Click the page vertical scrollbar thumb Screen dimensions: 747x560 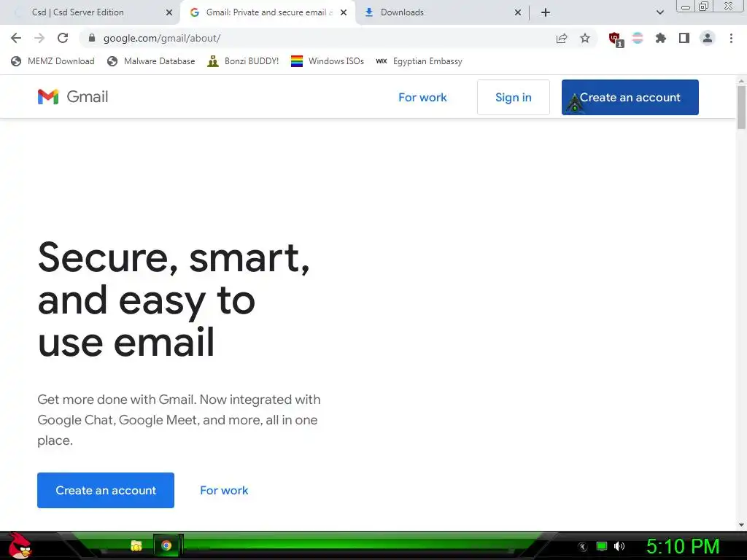741,106
